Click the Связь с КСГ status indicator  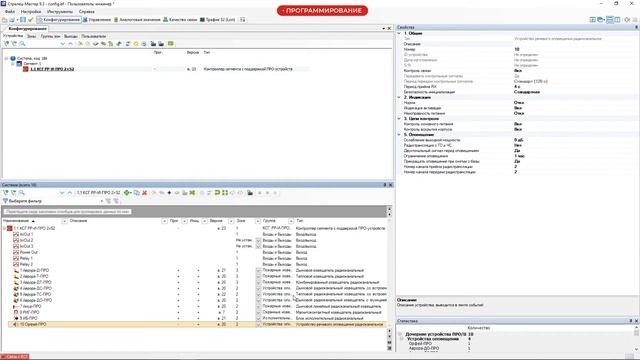[x=15, y=357]
